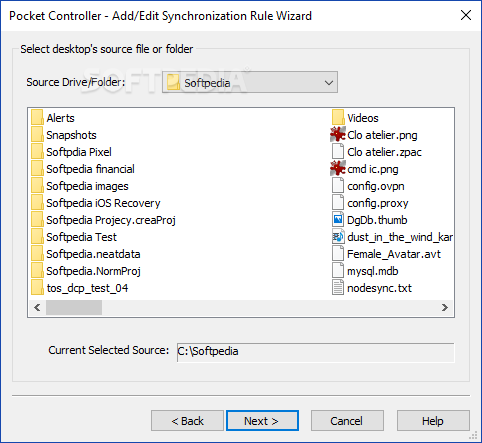Proceed with the Next button
This screenshot has width=482, height=443.
point(262,421)
